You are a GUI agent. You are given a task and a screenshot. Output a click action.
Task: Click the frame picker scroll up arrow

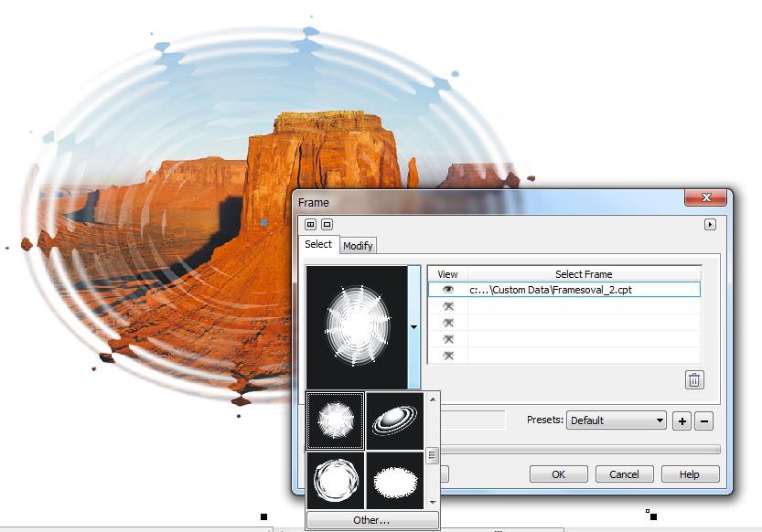[x=432, y=399]
